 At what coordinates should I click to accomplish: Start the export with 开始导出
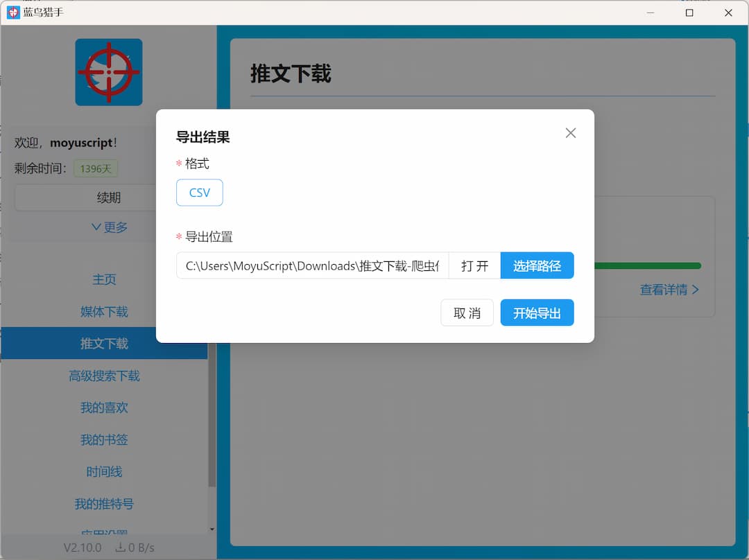point(537,313)
